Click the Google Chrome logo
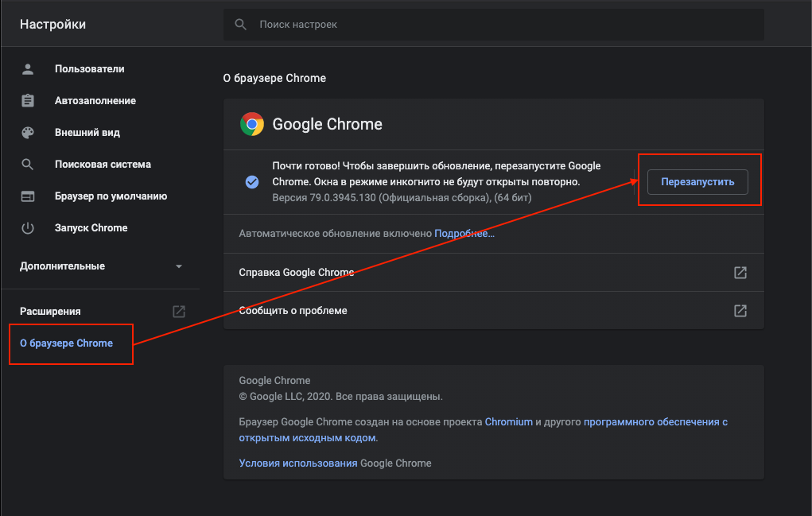812x516 pixels. [252, 124]
